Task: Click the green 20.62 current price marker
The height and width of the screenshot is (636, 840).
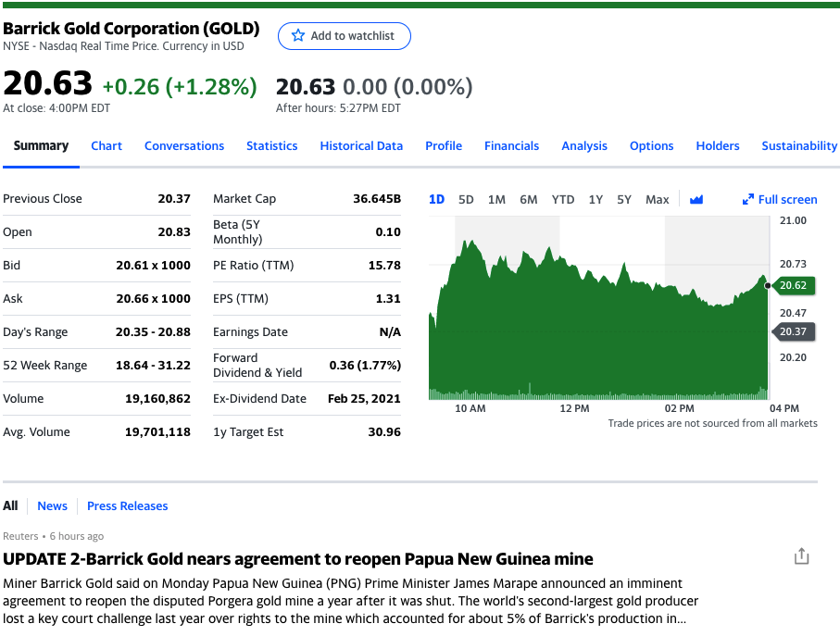Action: pos(794,285)
